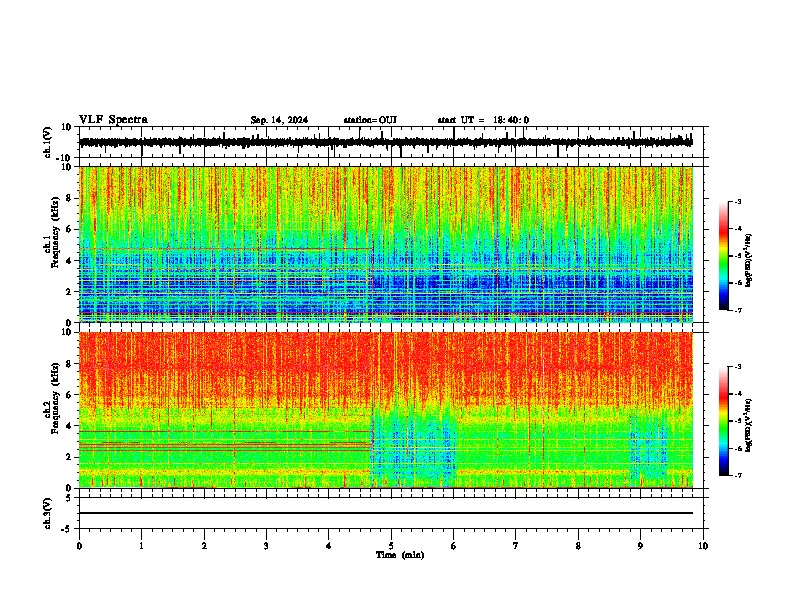
Task: Click the "station=OUI" header label
Action: click(370, 120)
